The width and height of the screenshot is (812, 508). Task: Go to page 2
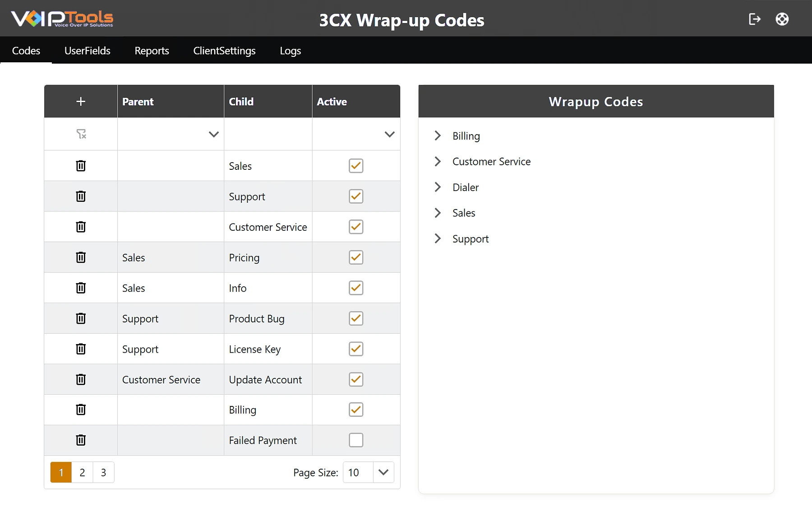coord(82,472)
